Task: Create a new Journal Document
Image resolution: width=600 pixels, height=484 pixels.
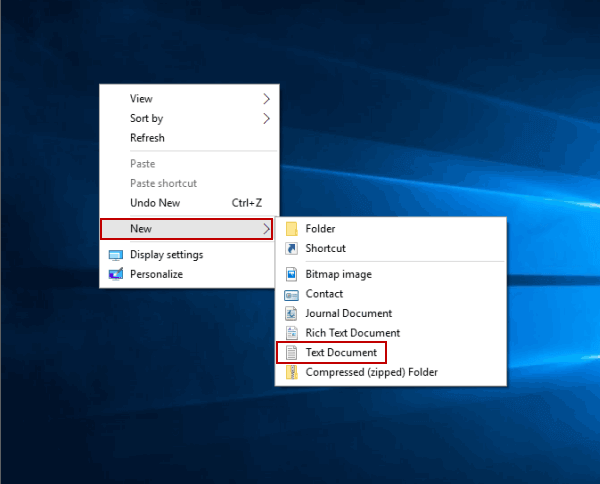Action: tap(391, 313)
